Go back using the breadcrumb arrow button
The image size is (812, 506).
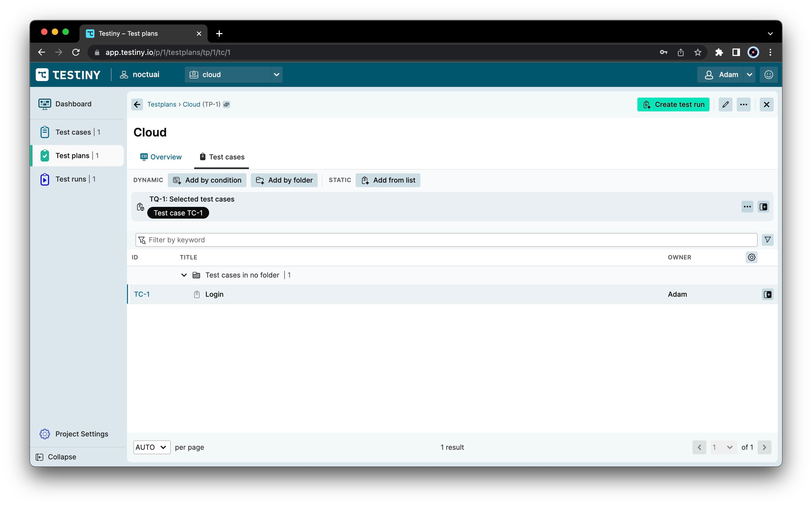(x=137, y=105)
